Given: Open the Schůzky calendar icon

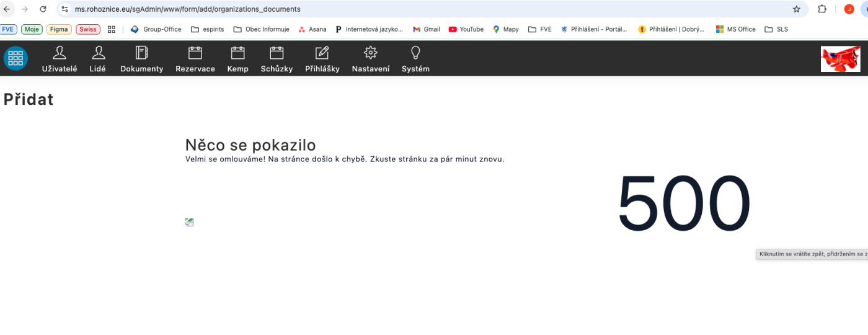Looking at the screenshot, I should pyautogui.click(x=277, y=53).
